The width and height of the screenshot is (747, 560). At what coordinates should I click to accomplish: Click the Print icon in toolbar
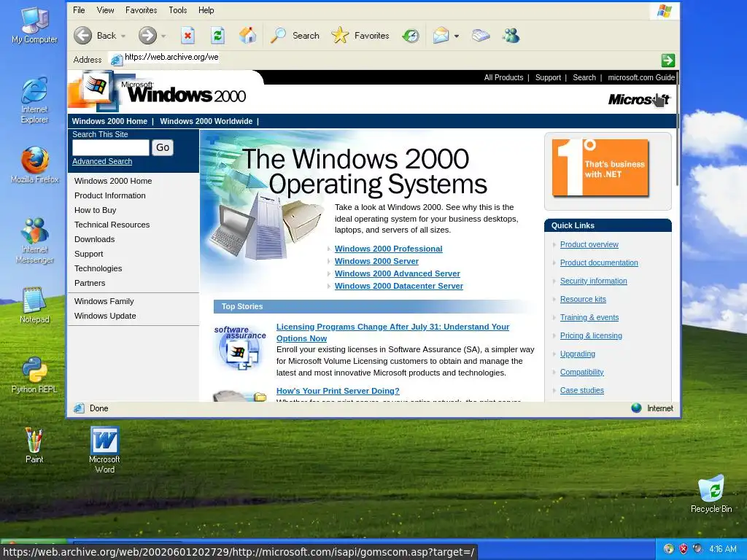tap(481, 36)
